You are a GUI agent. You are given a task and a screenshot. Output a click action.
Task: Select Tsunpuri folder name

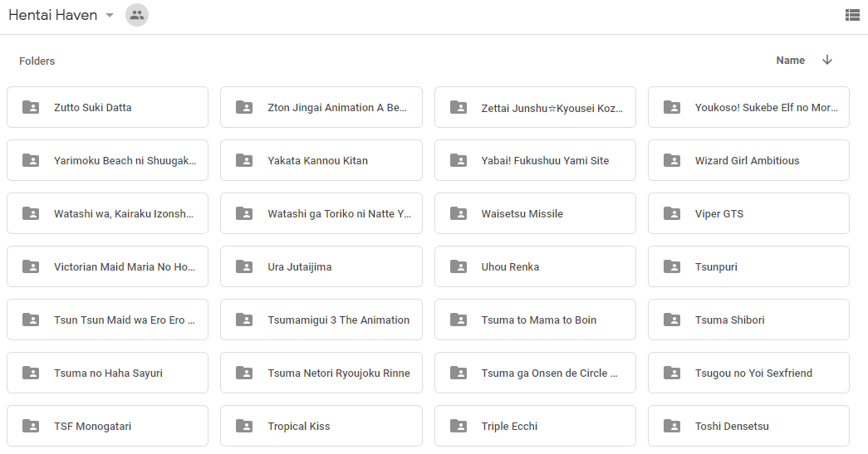click(x=716, y=267)
